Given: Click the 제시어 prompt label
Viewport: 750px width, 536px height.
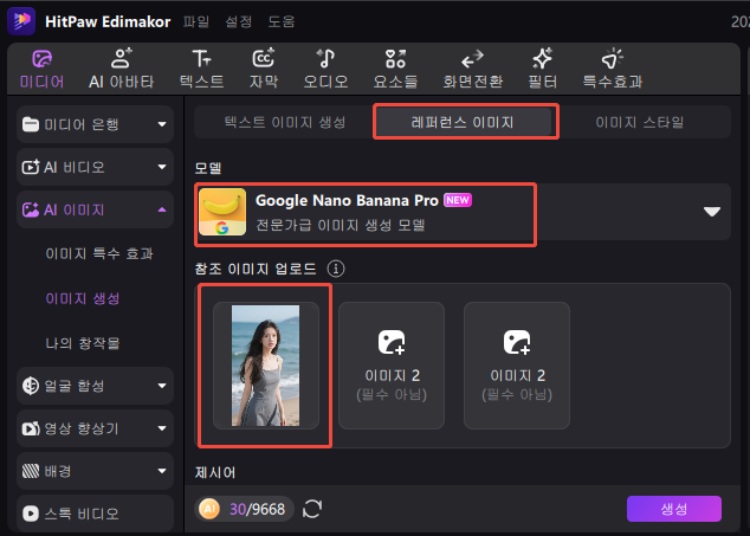Looking at the screenshot, I should pyautogui.click(x=215, y=473).
